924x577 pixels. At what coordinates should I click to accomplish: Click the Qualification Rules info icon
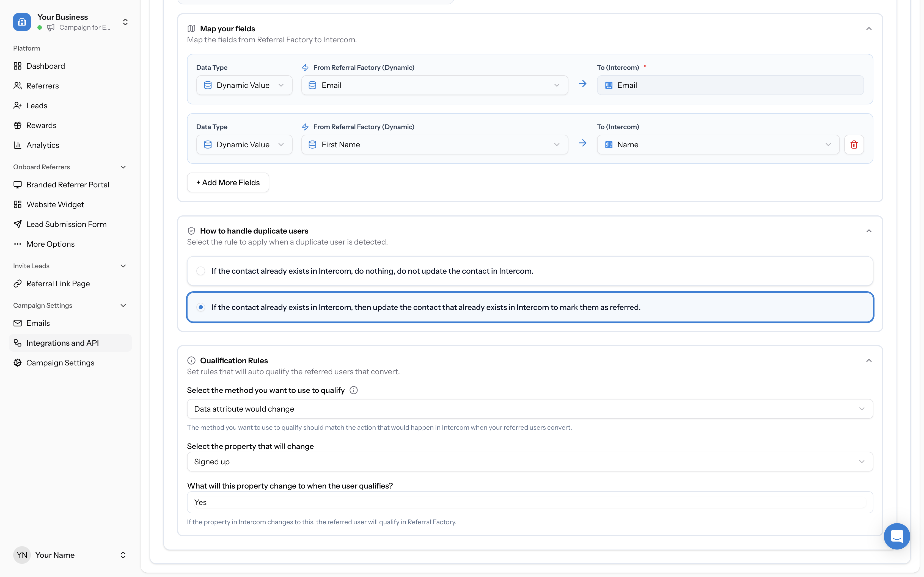point(191,360)
